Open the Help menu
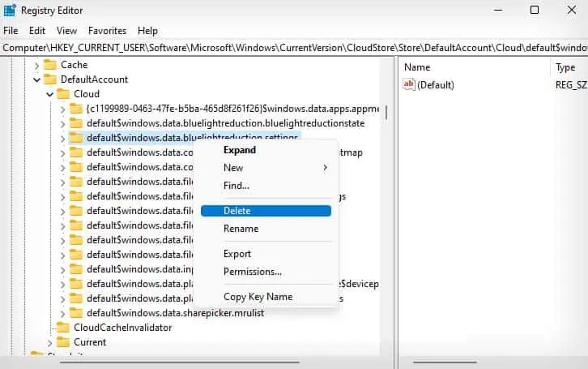This screenshot has width=588, height=369. [x=147, y=31]
